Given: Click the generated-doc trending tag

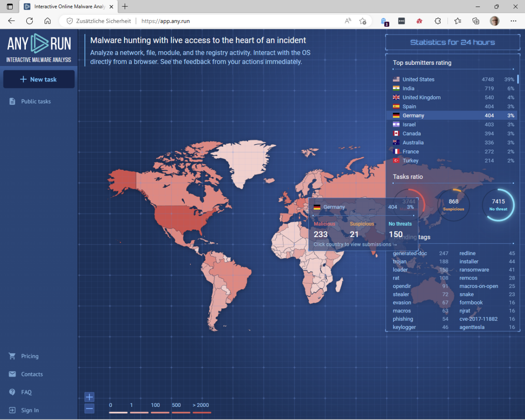Looking at the screenshot, I should [409, 253].
